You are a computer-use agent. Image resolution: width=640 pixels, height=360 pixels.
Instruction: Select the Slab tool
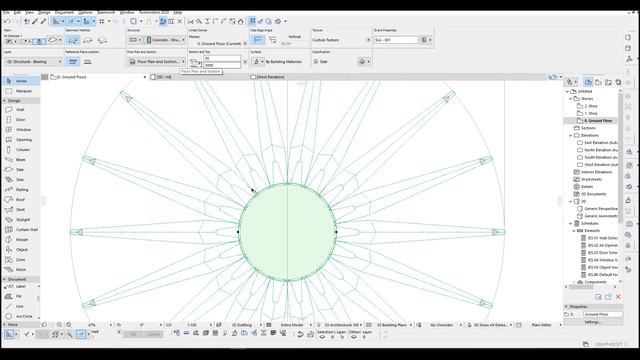click(20, 169)
